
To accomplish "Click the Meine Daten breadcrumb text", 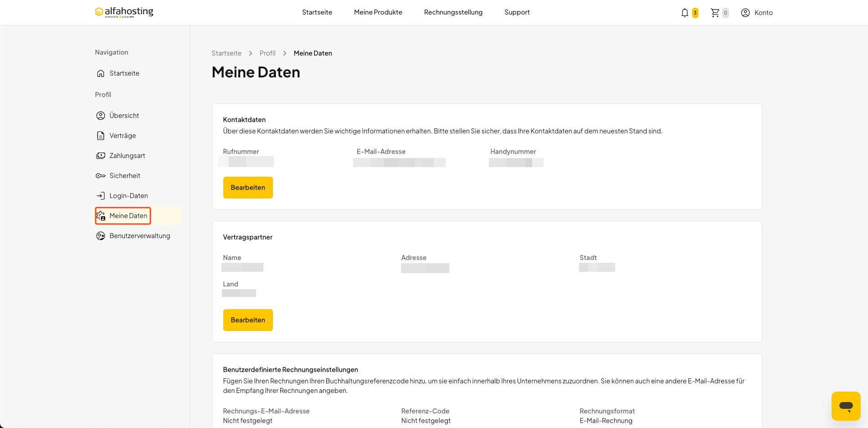I will pyautogui.click(x=313, y=53).
